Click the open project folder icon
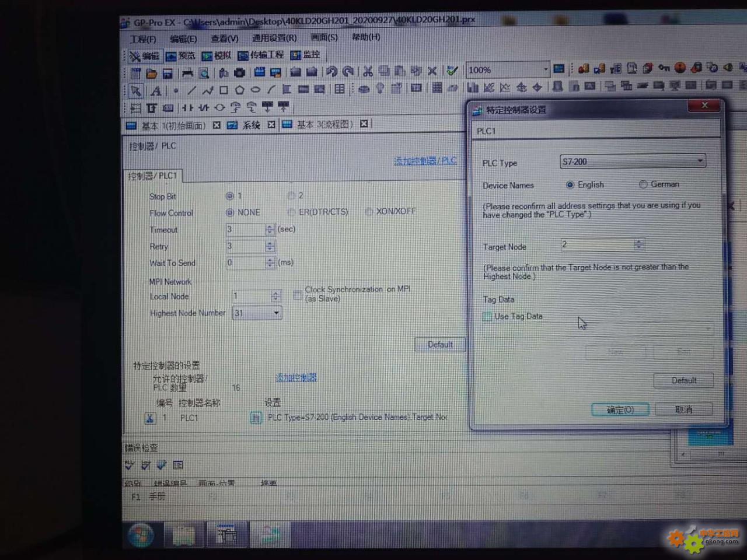The width and height of the screenshot is (747, 560). coord(152,73)
